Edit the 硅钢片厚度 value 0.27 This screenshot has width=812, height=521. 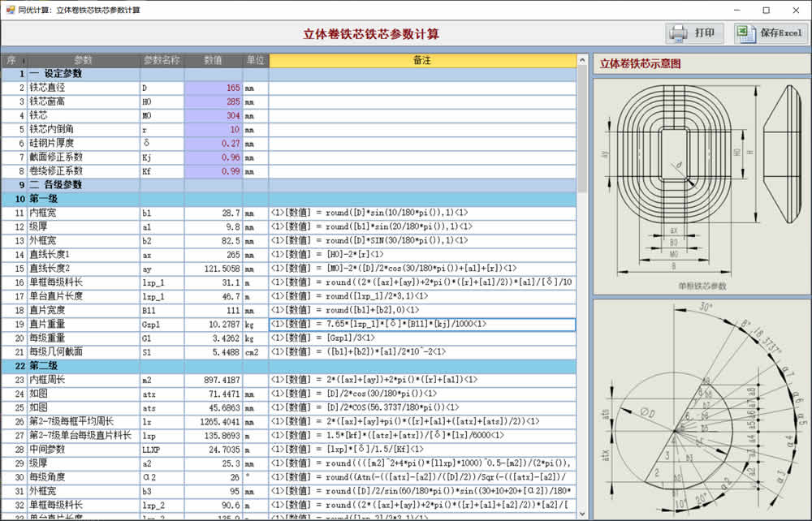(214, 144)
